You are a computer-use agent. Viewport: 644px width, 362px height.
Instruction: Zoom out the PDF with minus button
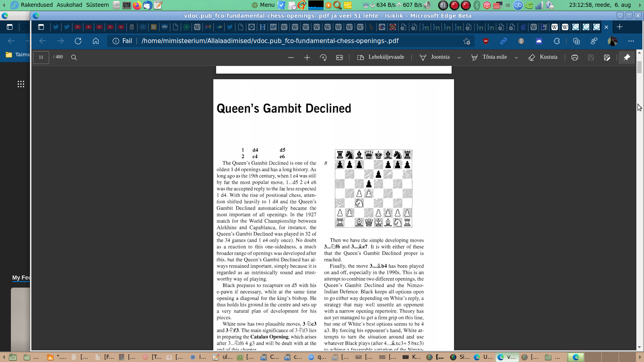click(291, 58)
